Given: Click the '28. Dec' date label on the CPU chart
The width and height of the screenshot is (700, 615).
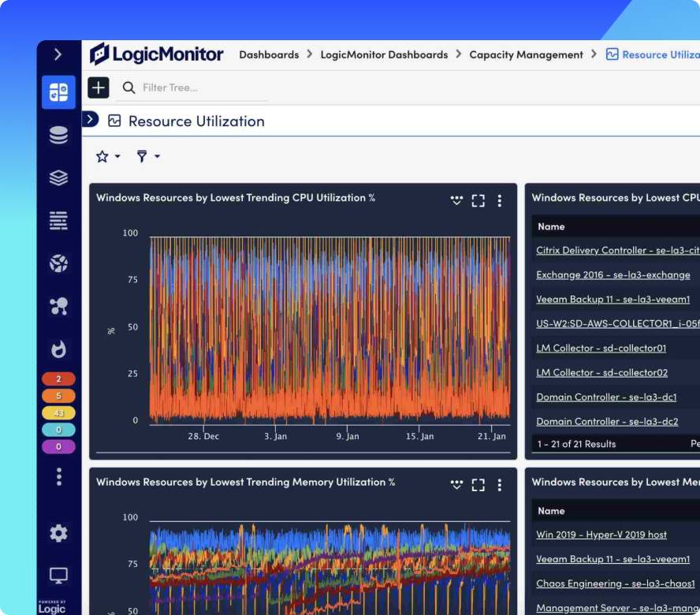Looking at the screenshot, I should pos(203,436).
